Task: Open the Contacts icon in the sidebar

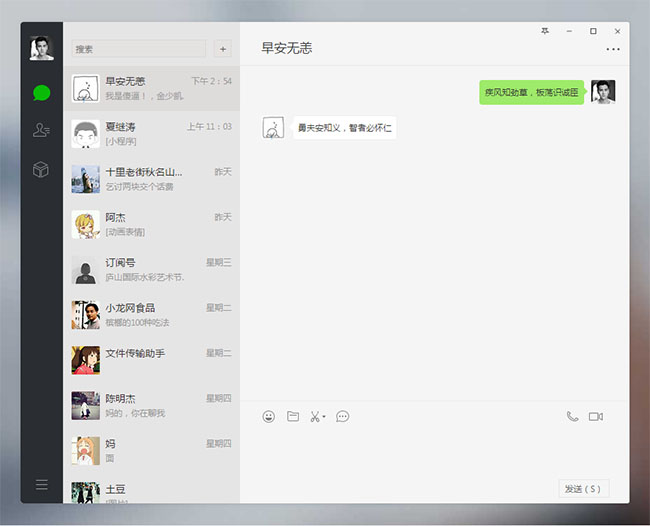Action: tap(41, 130)
